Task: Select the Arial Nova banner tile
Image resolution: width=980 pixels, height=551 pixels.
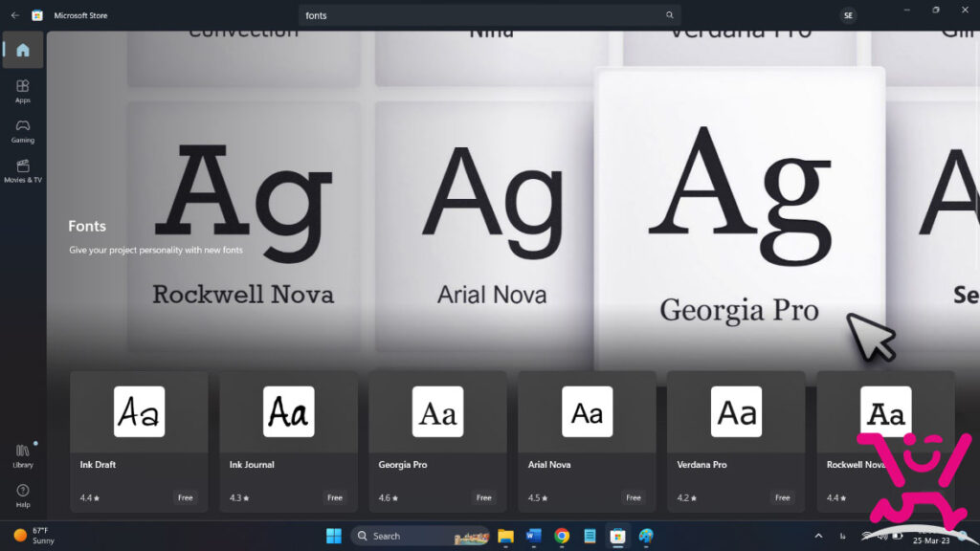Action: click(x=491, y=226)
